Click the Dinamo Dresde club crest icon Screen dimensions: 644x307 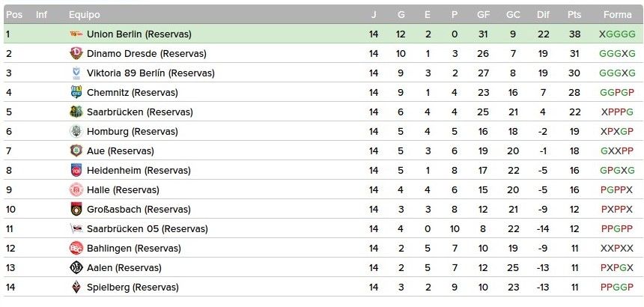(76, 53)
